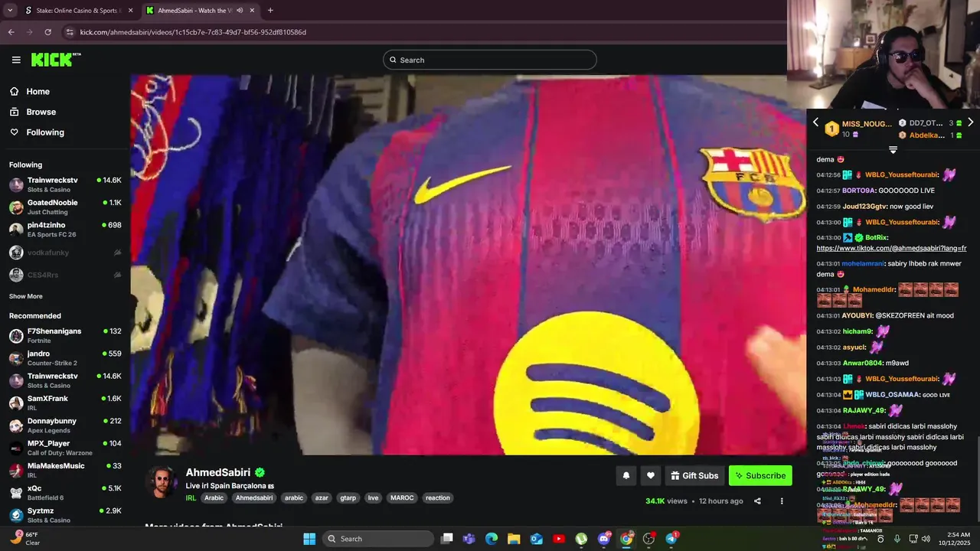Close the Stake casino tab
Screen dimensions: 980x551
pos(130,11)
